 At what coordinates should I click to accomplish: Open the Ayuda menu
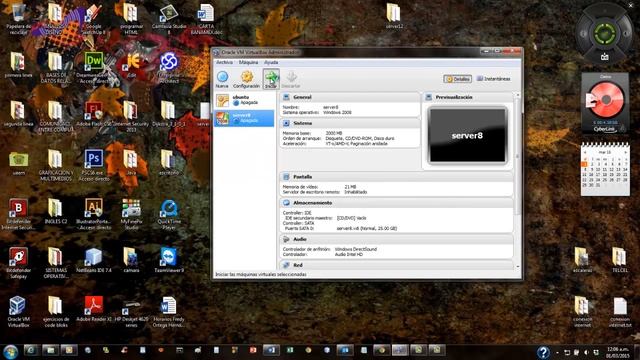click(271, 62)
